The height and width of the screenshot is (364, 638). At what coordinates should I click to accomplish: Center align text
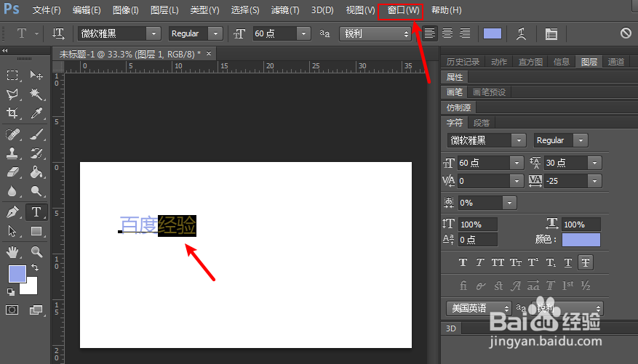[x=447, y=33]
